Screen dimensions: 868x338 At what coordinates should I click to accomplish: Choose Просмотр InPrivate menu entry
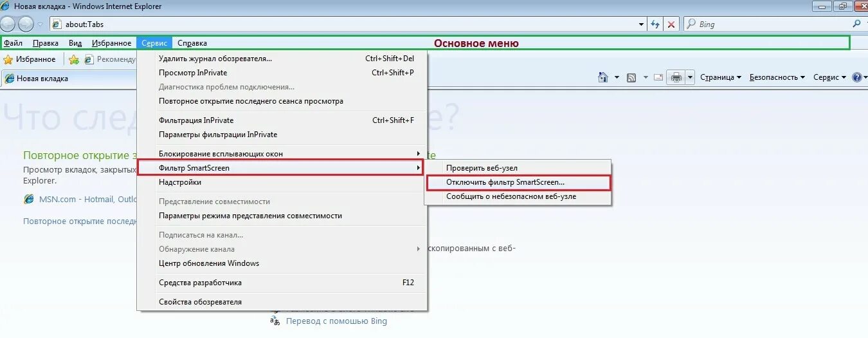[x=282, y=73]
